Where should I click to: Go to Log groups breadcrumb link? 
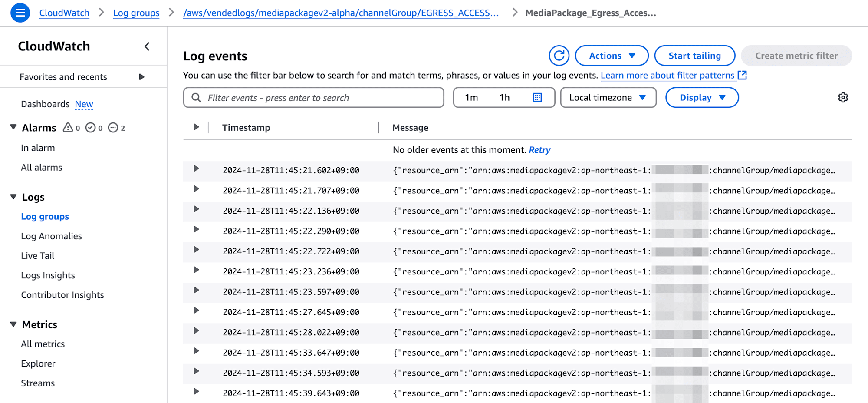coord(136,13)
